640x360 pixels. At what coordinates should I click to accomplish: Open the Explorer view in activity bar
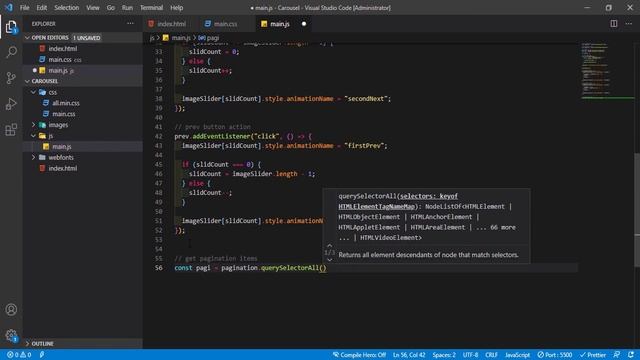tap(11, 27)
